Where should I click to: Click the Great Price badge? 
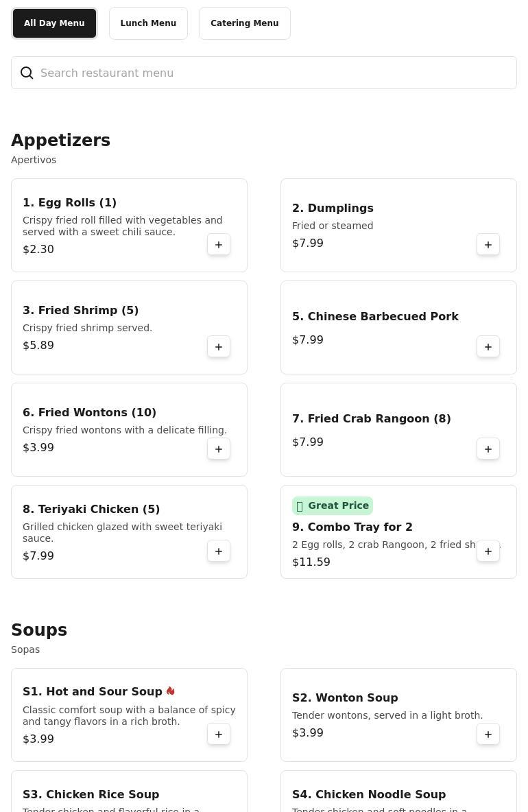tap(333, 505)
